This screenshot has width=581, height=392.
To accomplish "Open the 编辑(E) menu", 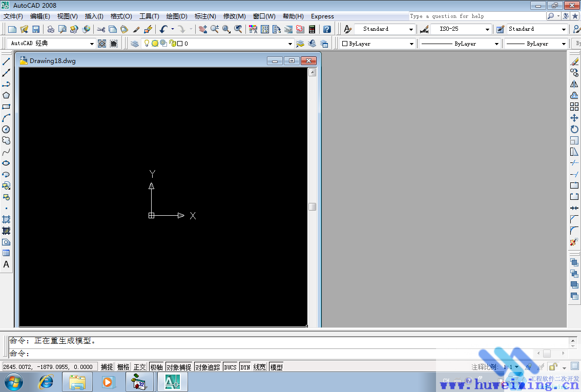I will pos(40,16).
